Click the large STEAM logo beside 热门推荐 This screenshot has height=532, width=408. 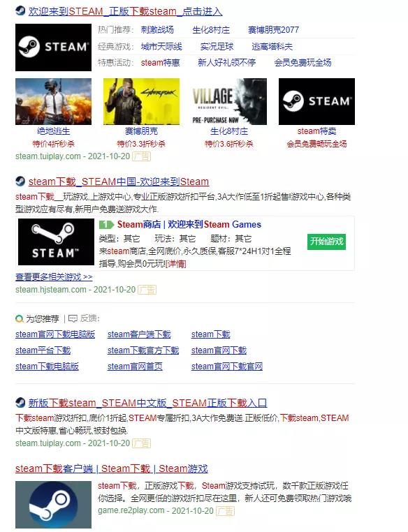(x=53, y=47)
